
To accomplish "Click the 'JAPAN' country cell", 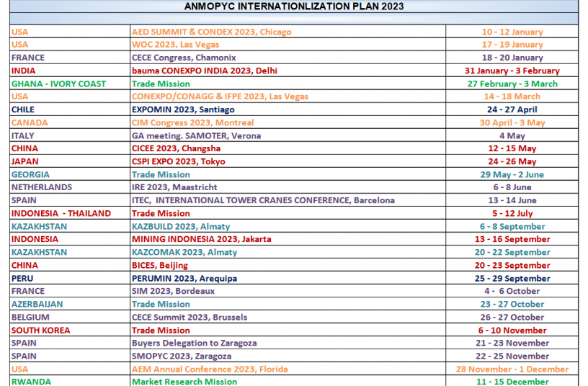I will coord(70,161).
